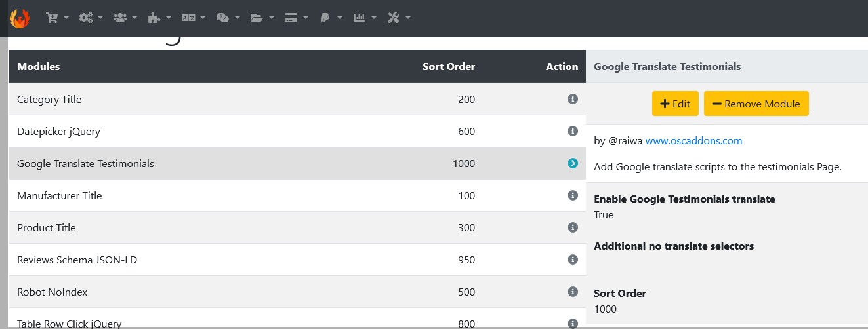Click the Sort Order column header
Screen dimensions: 868x329
coord(449,66)
